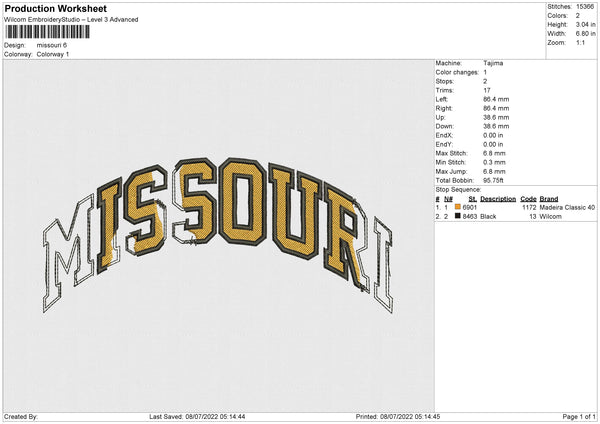Click the 'Wilcom' brand entry in row 2

click(x=551, y=217)
